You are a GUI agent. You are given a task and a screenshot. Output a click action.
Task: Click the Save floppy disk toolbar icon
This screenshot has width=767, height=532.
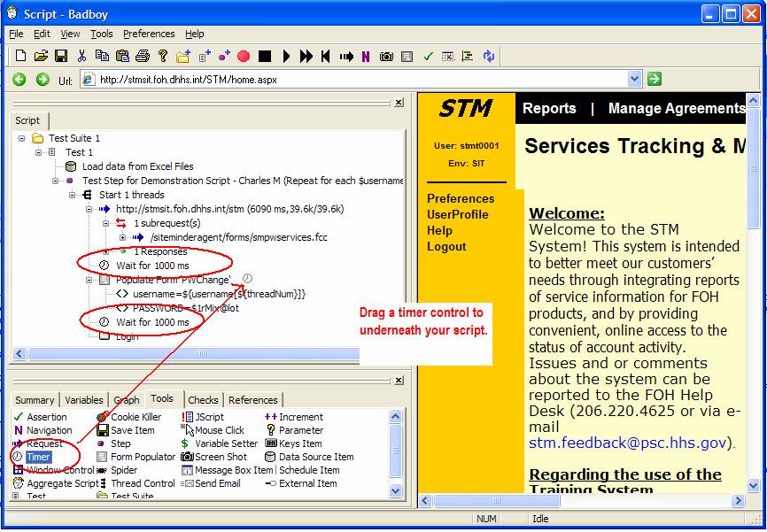point(61,57)
